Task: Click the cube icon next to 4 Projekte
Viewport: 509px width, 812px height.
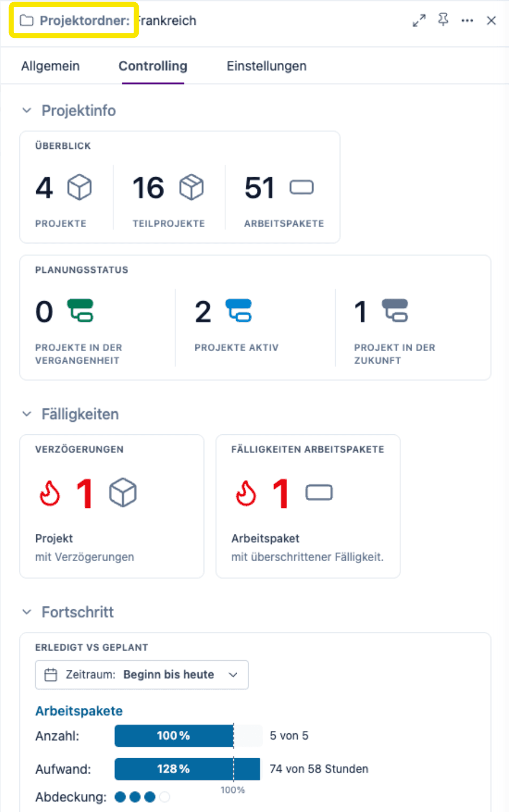Action: (78, 187)
